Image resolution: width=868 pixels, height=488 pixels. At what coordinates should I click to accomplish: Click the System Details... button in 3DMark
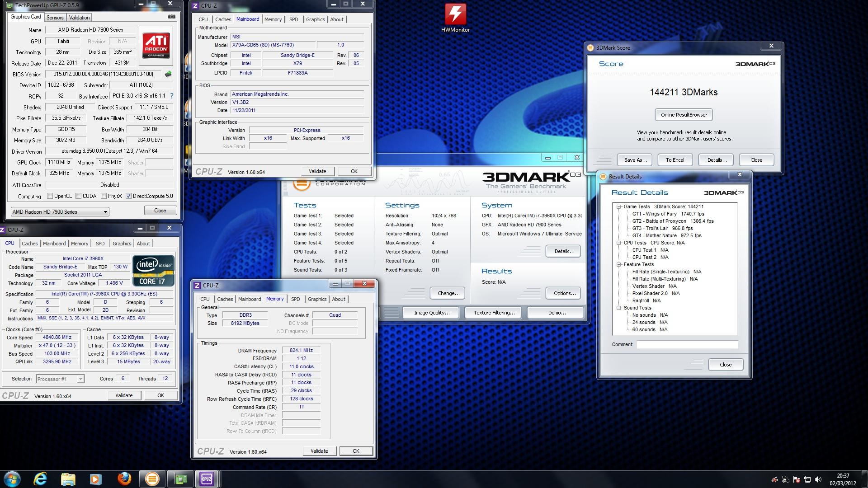[x=564, y=251]
